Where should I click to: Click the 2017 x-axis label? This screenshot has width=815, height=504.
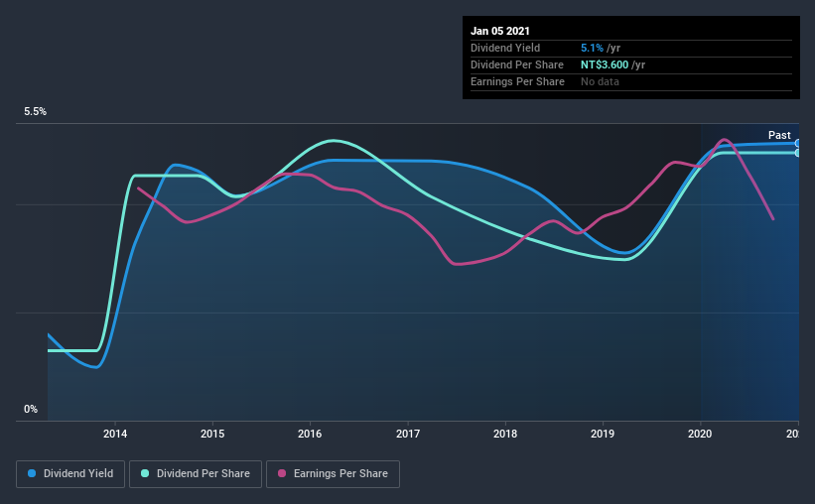coord(408,434)
